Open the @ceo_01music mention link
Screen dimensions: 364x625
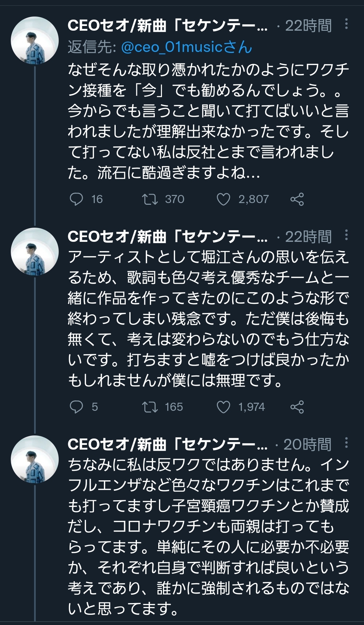187,47
